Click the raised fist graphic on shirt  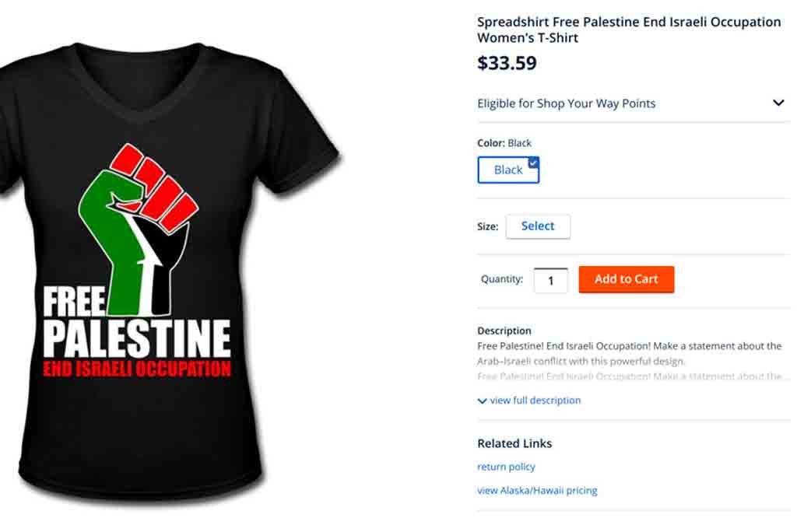(139, 229)
